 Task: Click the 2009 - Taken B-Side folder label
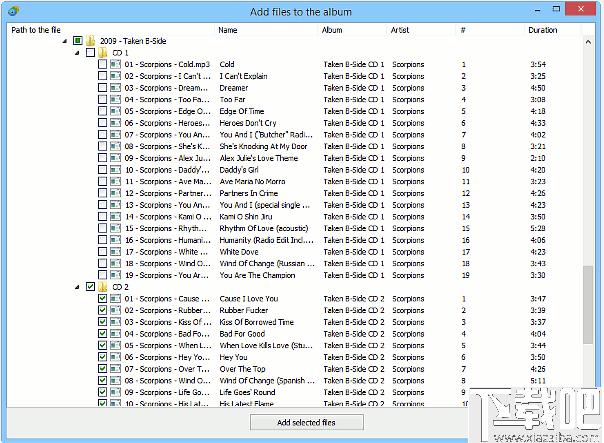tap(133, 41)
